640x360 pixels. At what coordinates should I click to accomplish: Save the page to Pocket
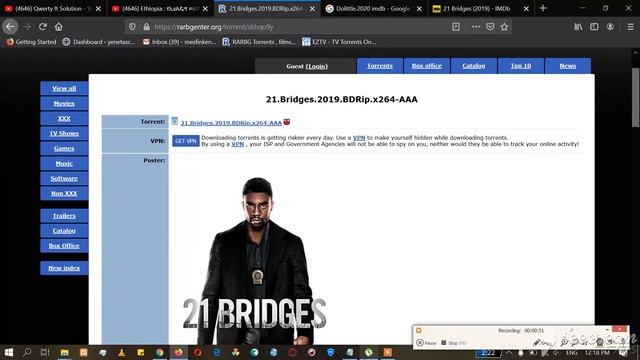tap(490, 27)
